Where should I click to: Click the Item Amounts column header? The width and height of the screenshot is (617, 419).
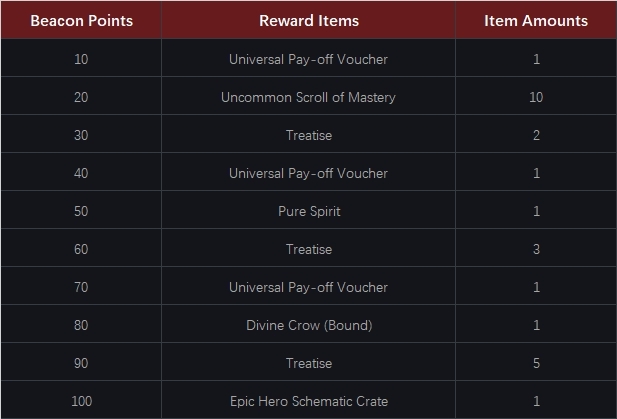[x=536, y=20]
